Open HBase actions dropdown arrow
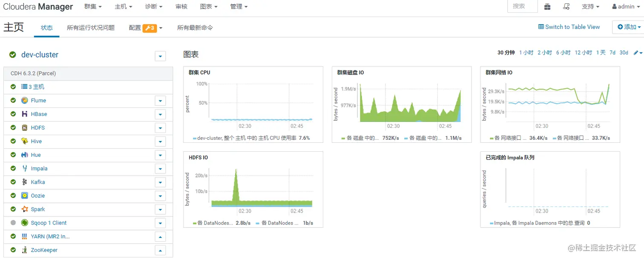 [160, 115]
